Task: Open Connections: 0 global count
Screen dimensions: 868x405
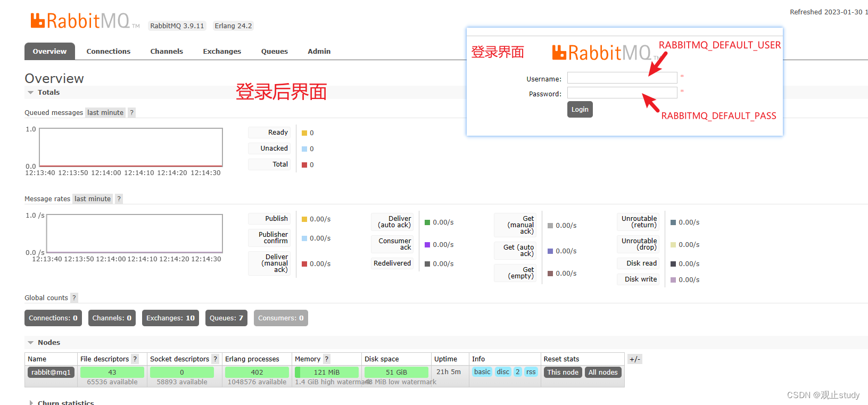Action: pyautogui.click(x=53, y=318)
